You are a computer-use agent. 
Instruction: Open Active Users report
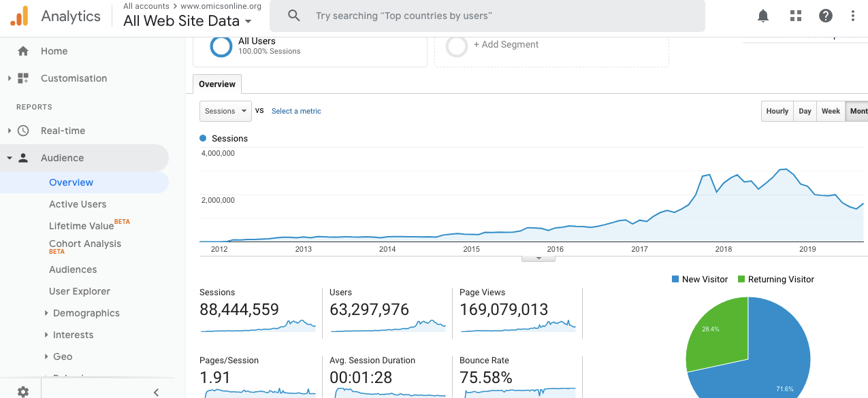78,204
